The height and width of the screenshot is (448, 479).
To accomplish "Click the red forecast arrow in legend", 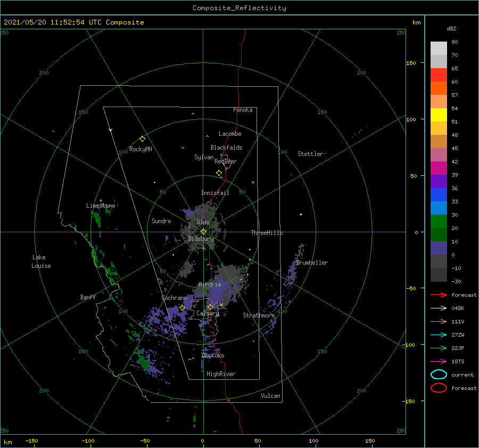I will (x=439, y=295).
